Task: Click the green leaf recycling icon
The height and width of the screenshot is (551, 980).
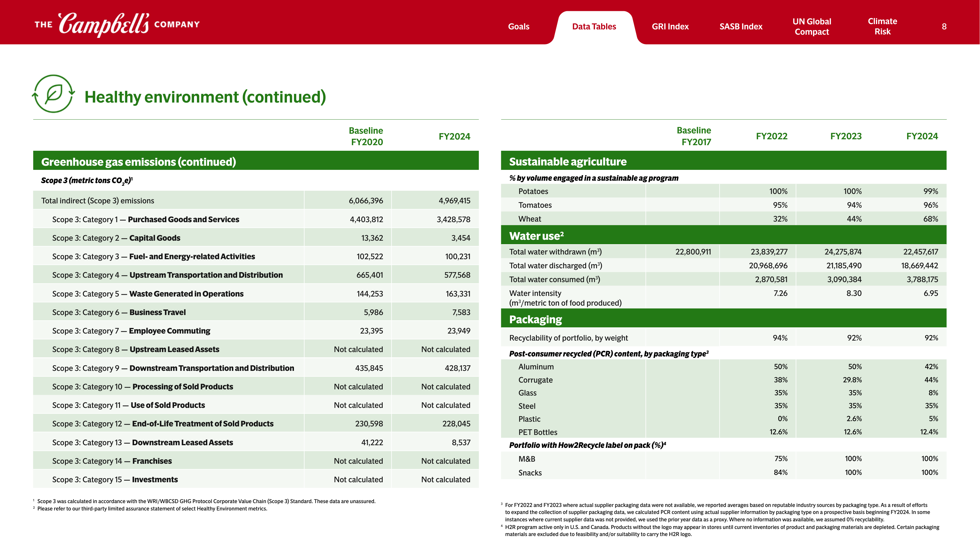Action: (x=53, y=93)
